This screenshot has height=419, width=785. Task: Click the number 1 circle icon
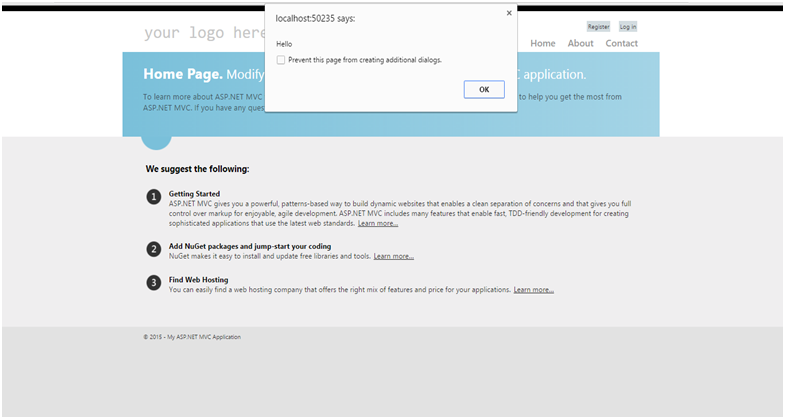154,197
